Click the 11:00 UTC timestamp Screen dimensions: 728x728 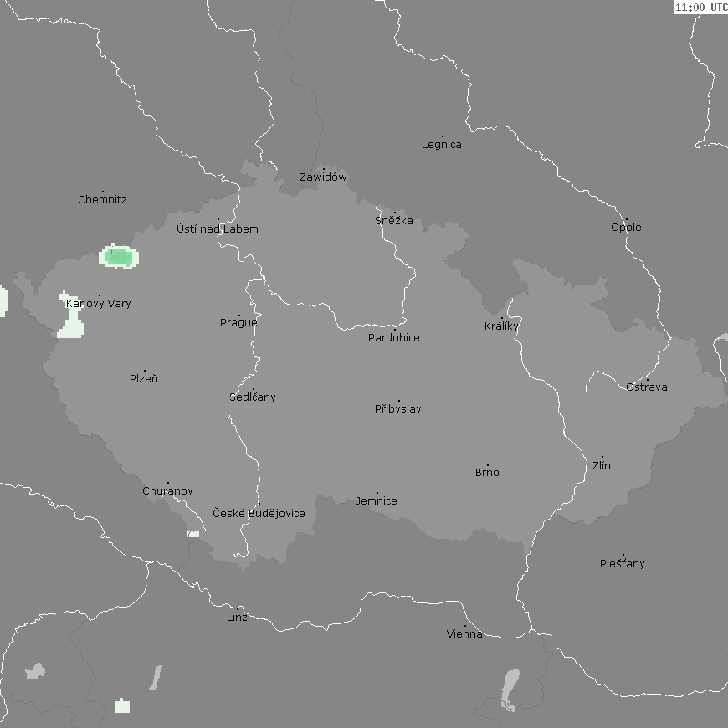point(700,7)
